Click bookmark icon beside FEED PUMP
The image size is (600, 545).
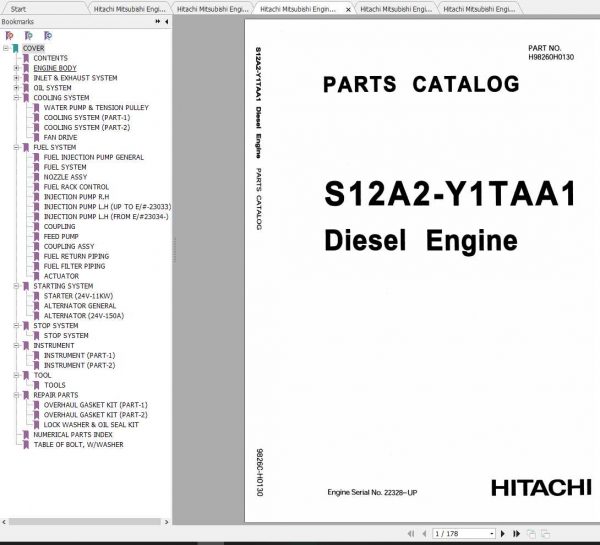pos(36,237)
